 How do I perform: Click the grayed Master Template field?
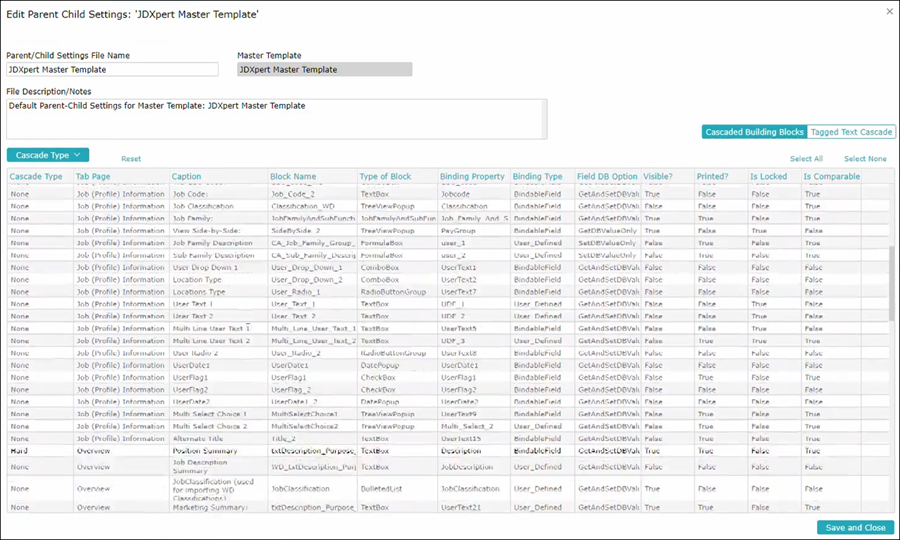tap(325, 69)
